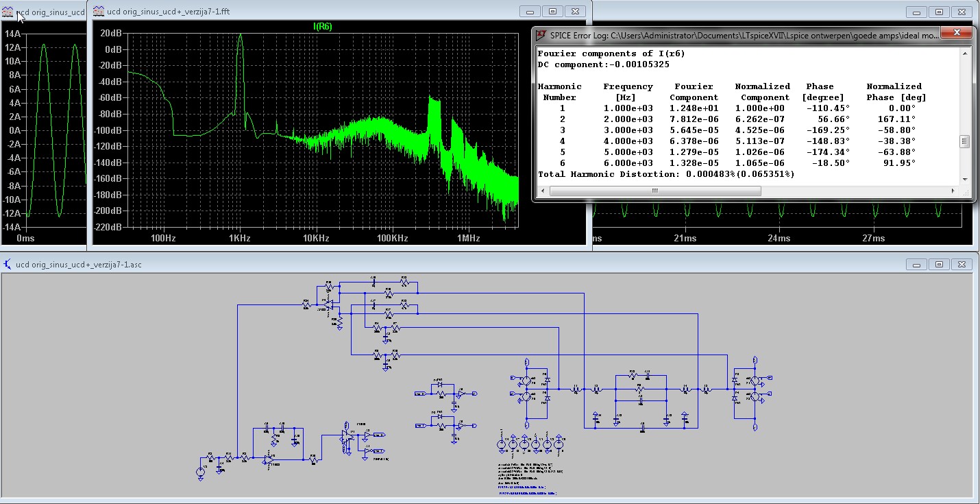Click the error log horizontal scrollbar left arrow
Image resolution: width=980 pixels, height=504 pixels.
pyautogui.click(x=541, y=190)
